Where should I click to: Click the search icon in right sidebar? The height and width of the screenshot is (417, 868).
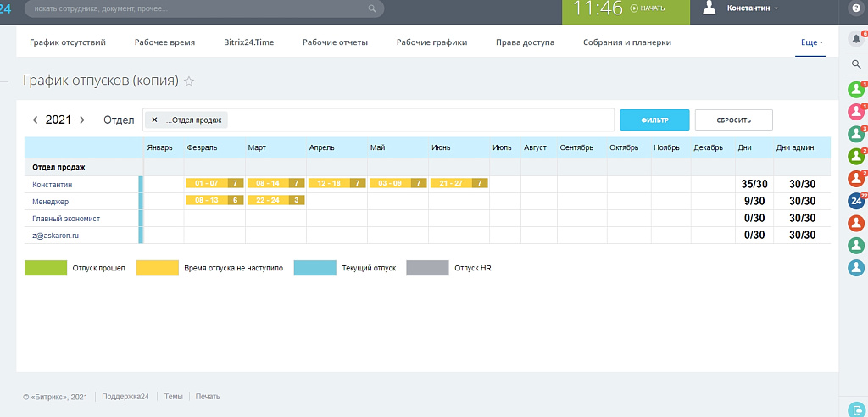pyautogui.click(x=855, y=64)
